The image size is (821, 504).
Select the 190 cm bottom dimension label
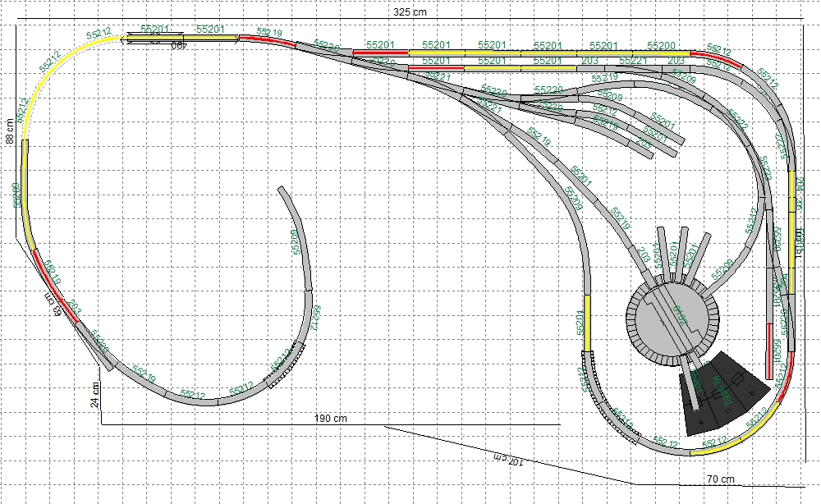pyautogui.click(x=330, y=418)
